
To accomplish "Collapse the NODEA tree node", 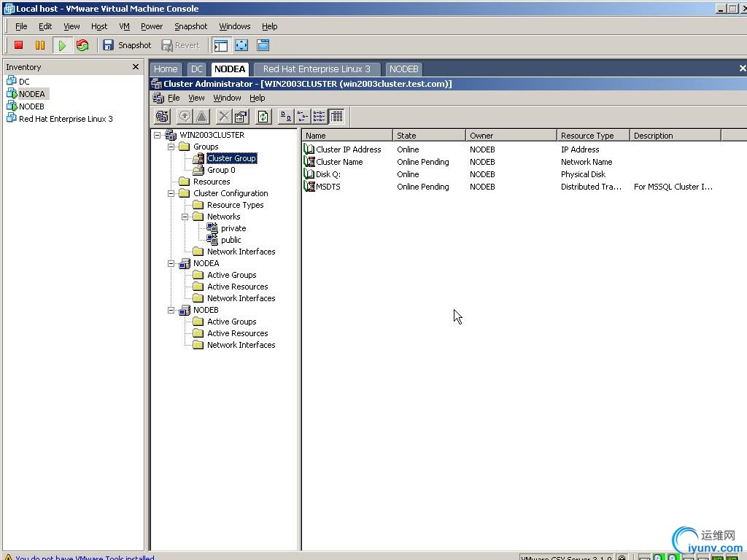I will click(171, 263).
